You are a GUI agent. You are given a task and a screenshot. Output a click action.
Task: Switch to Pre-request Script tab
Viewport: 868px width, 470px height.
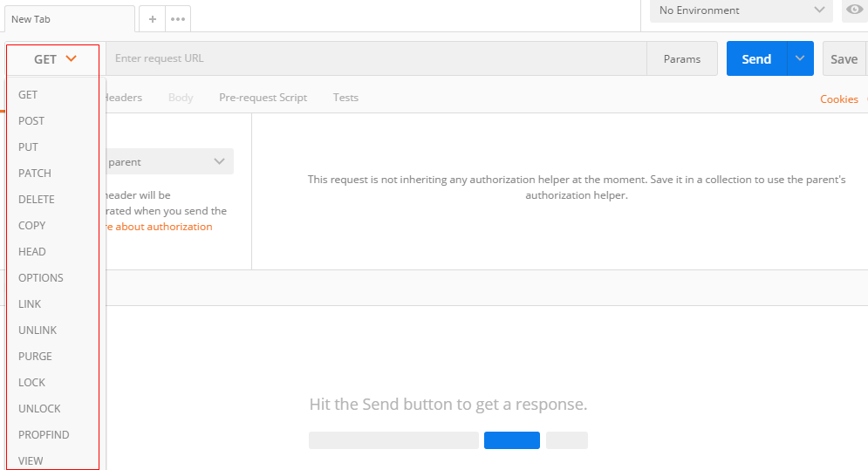263,98
